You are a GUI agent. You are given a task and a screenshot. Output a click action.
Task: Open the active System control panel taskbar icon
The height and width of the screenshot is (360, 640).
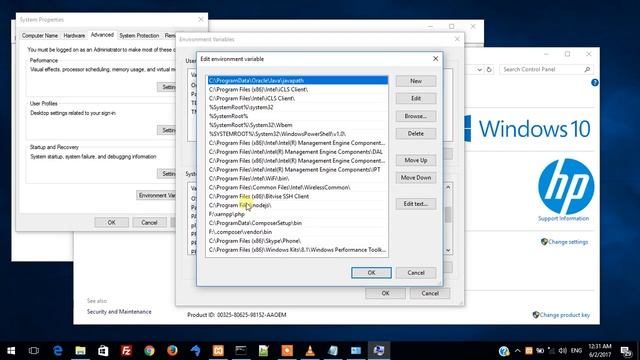[379, 351]
